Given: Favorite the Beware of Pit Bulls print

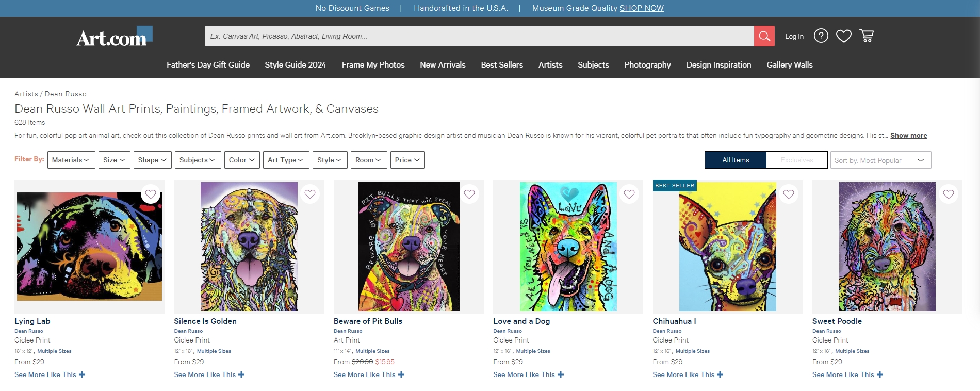Looking at the screenshot, I should click(x=469, y=194).
